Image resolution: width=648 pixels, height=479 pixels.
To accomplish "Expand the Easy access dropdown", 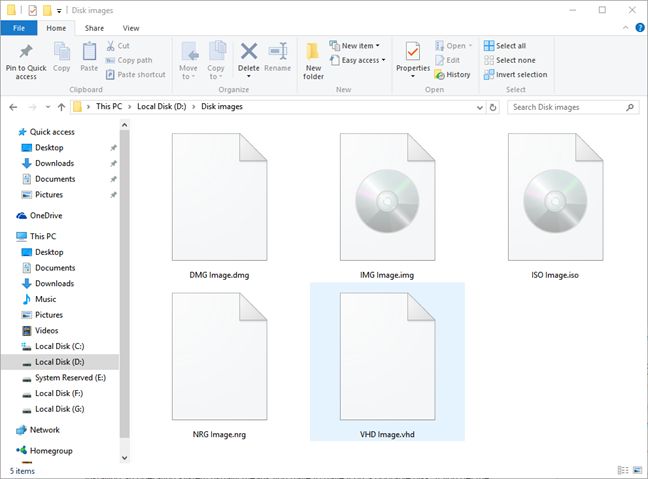I will tap(360, 60).
